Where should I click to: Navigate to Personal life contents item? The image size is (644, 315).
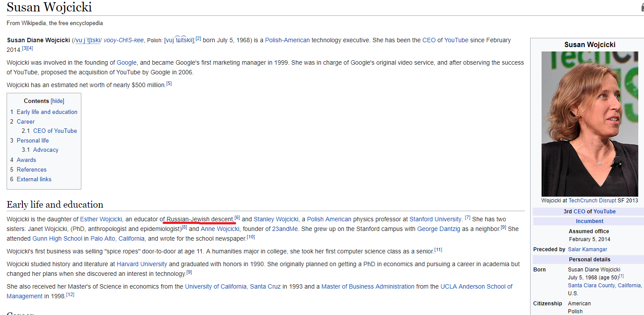[33, 141]
